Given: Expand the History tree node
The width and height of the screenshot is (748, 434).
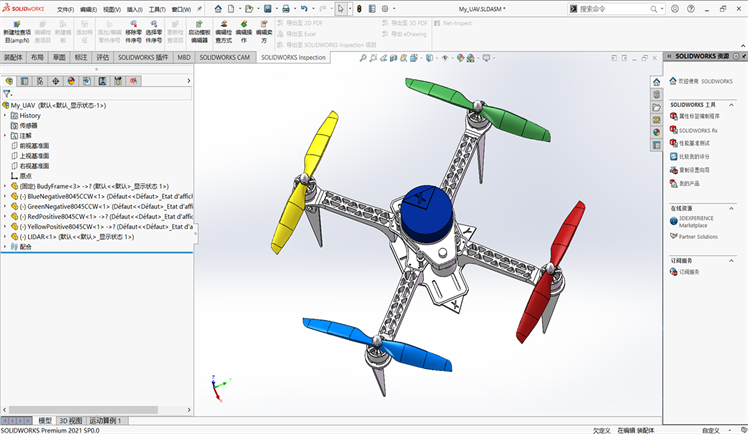Looking at the screenshot, I should (5, 116).
